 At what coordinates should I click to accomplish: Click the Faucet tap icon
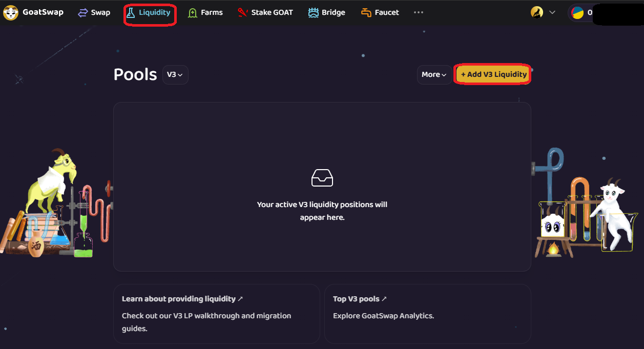click(366, 13)
